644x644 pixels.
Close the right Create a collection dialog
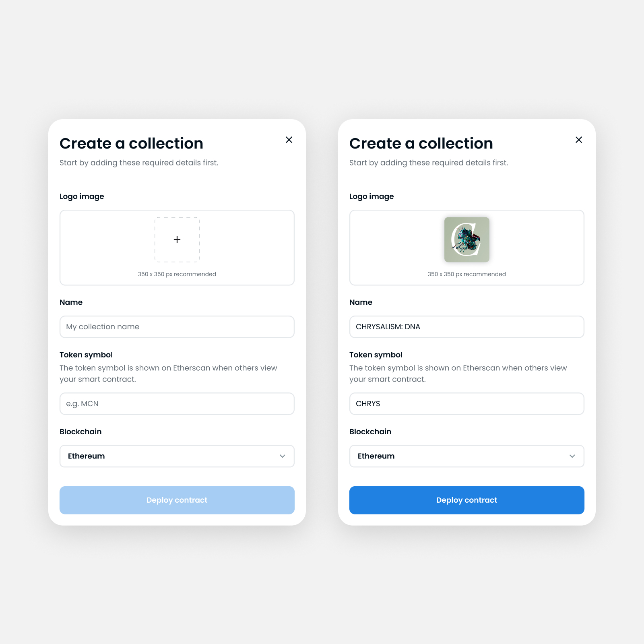(x=579, y=140)
